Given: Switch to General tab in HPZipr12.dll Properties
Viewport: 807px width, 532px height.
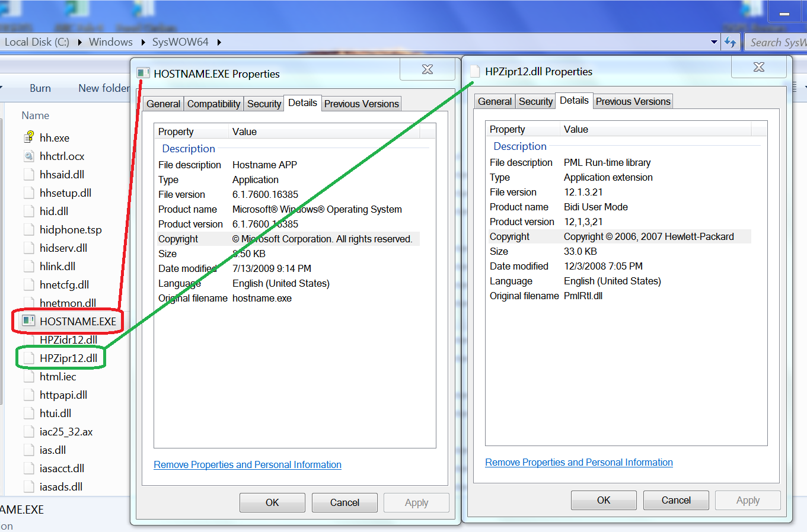Looking at the screenshot, I should tap(495, 101).
